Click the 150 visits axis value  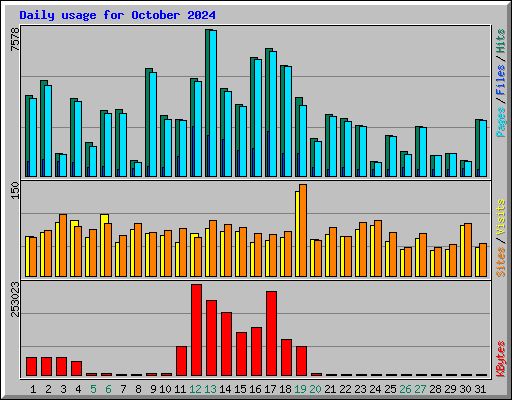[15, 191]
